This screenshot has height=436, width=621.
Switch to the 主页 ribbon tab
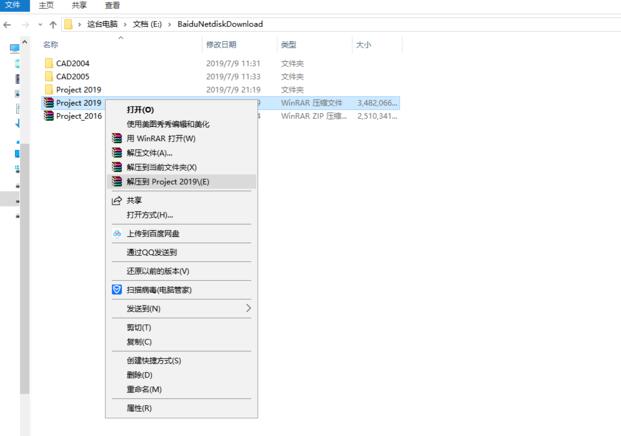[x=46, y=6]
